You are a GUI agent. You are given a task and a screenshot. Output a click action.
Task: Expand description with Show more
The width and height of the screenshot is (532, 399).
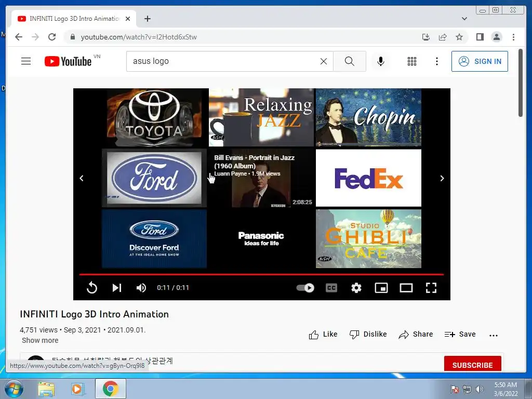pos(40,340)
